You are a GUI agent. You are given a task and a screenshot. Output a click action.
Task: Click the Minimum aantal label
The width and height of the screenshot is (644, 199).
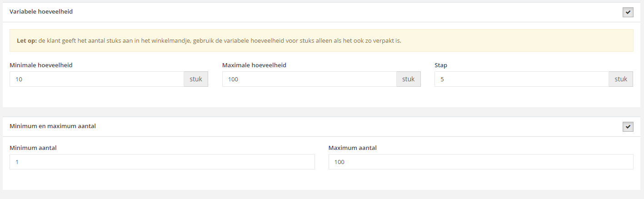pos(33,148)
